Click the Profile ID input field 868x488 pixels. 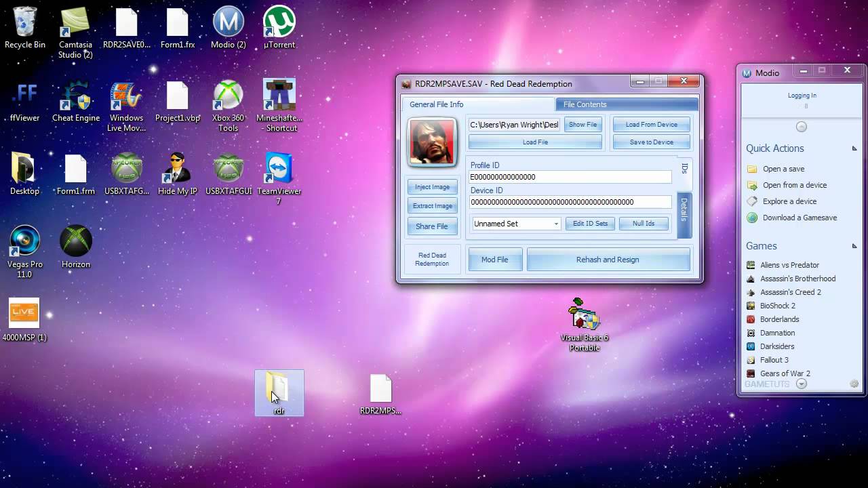coord(570,177)
